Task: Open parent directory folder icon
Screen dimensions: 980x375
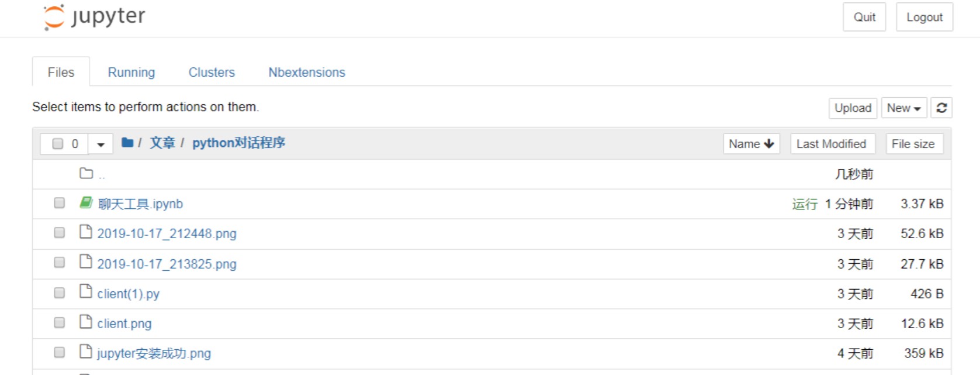Action: tap(86, 173)
